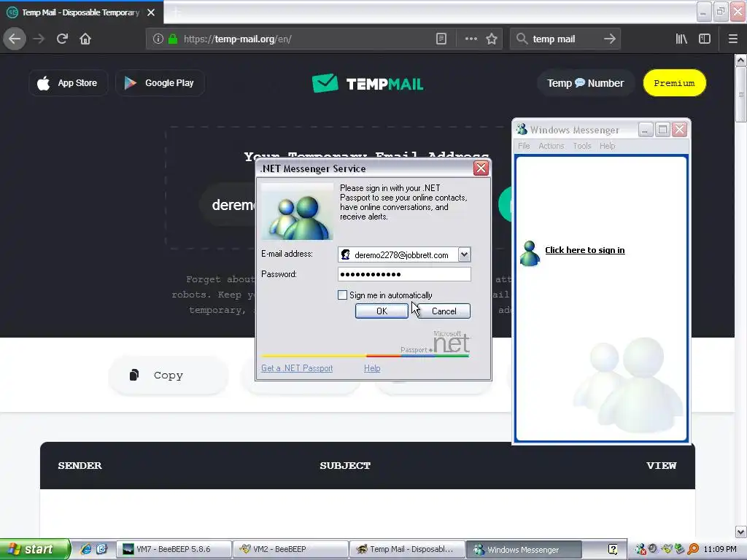Click the SUBJECT column header

(x=345, y=465)
